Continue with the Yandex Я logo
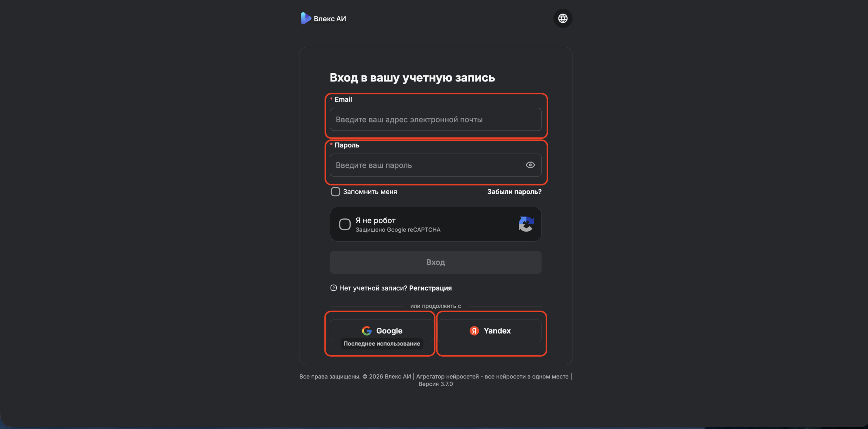This screenshot has height=429, width=868. click(474, 331)
